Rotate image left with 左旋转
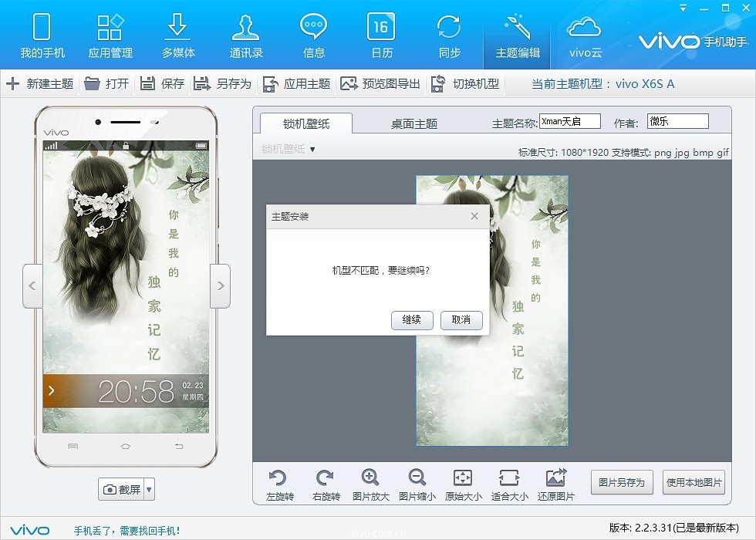Image resolution: width=756 pixels, height=540 pixels. (279, 484)
